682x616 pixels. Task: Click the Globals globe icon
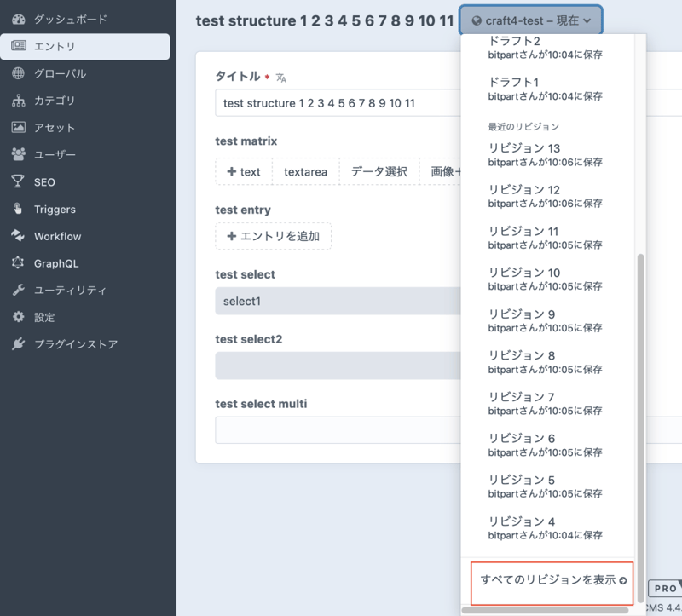[19, 73]
